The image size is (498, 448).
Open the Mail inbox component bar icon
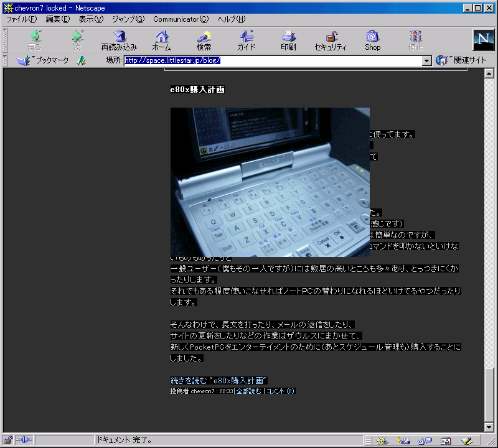click(403, 441)
